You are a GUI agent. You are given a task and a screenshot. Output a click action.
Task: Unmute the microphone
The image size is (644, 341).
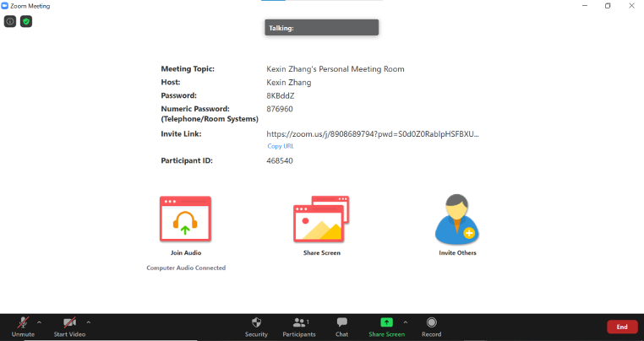tap(22, 327)
